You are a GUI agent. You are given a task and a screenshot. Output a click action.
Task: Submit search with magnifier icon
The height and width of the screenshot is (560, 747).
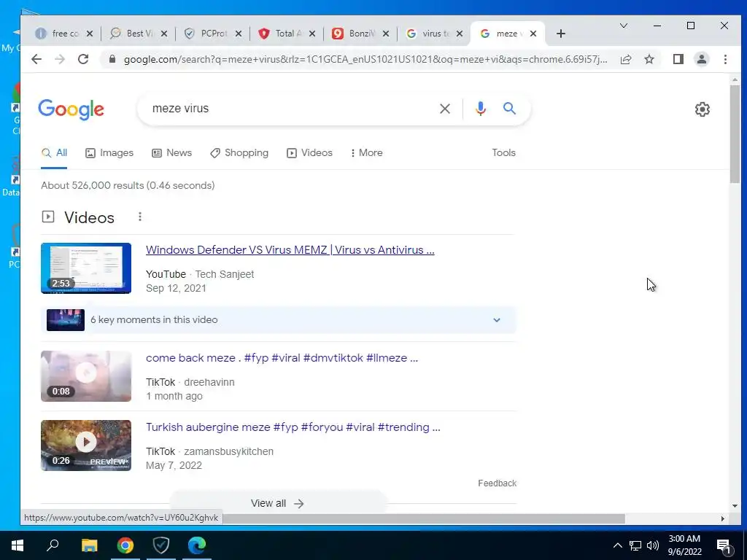pyautogui.click(x=509, y=109)
